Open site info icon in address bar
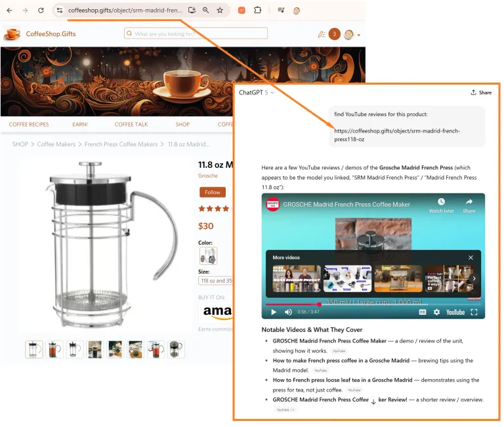 [x=60, y=10]
